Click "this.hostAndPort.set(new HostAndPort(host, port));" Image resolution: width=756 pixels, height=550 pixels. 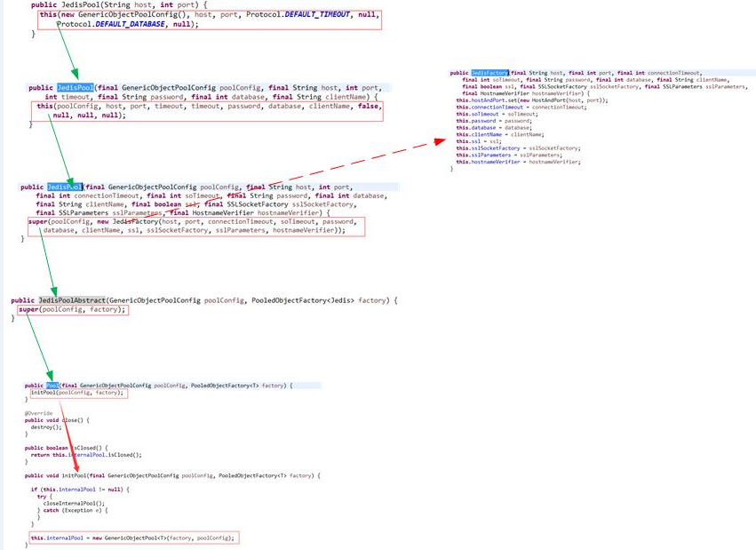coord(532,100)
